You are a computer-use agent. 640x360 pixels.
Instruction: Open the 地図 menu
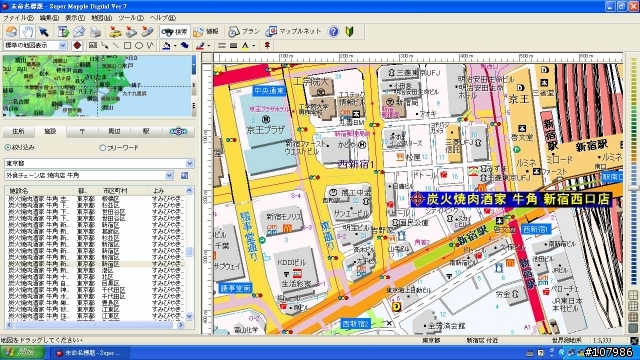point(101,18)
